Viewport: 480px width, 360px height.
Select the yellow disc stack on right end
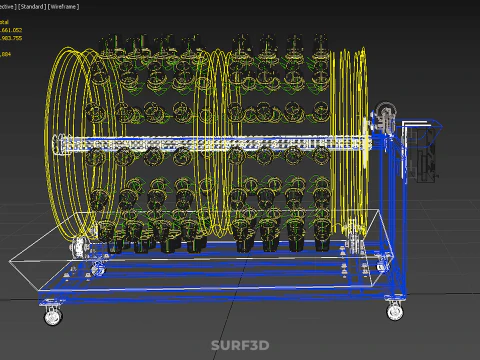350,140
